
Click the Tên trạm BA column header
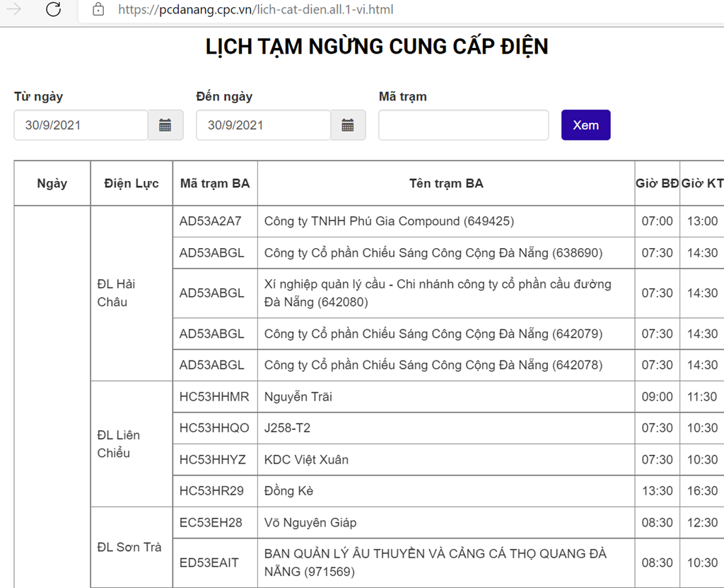(446, 183)
